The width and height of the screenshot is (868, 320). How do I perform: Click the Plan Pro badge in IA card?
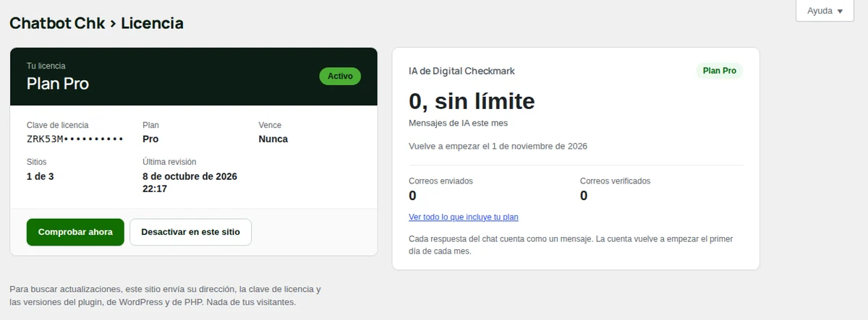[x=720, y=71]
